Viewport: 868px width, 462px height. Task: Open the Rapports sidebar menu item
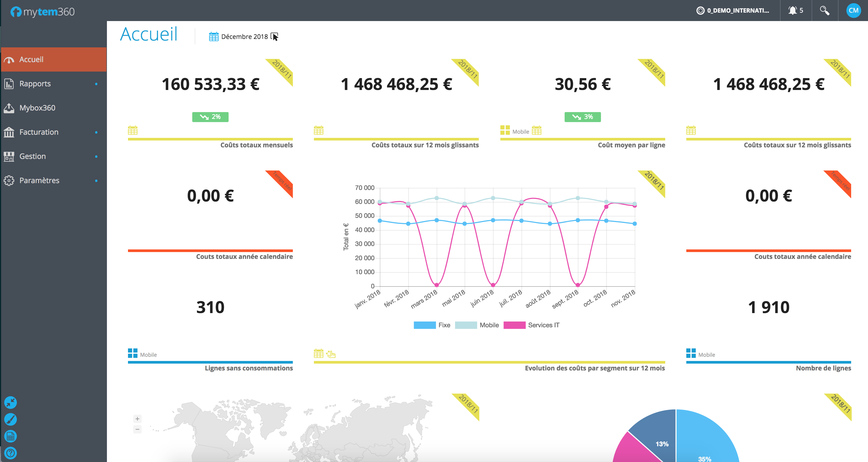(x=53, y=83)
